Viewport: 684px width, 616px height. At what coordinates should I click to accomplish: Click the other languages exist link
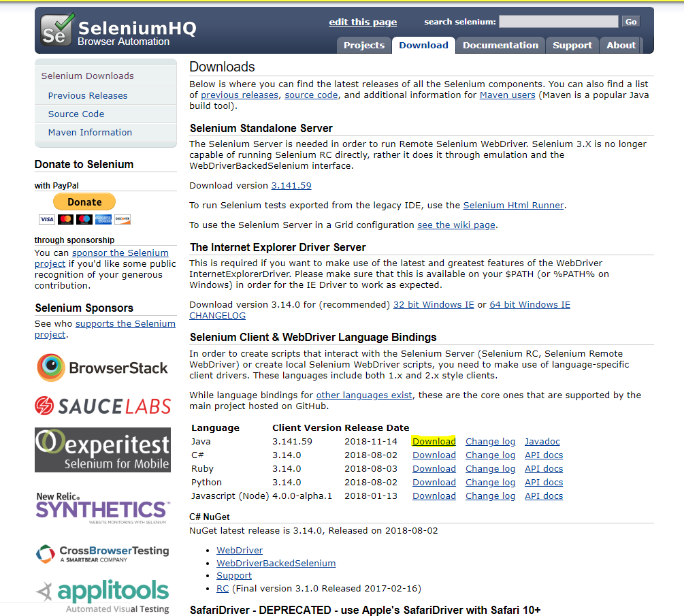click(x=364, y=395)
